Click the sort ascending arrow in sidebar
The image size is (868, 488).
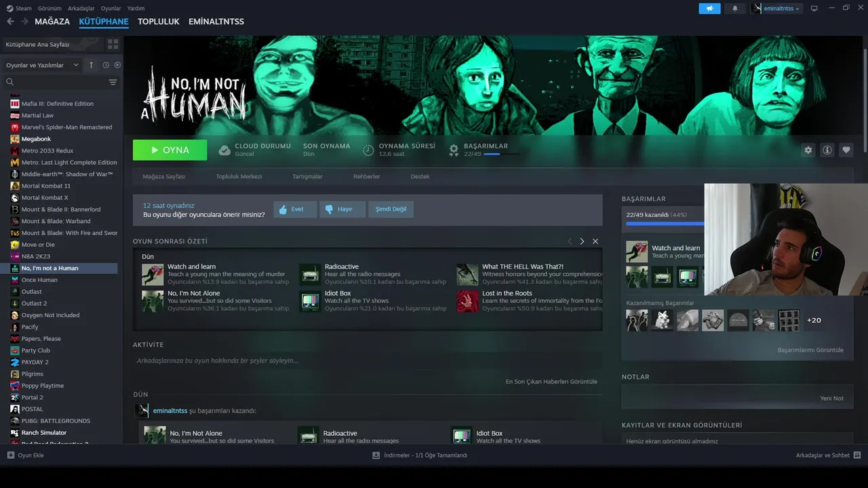(92, 65)
